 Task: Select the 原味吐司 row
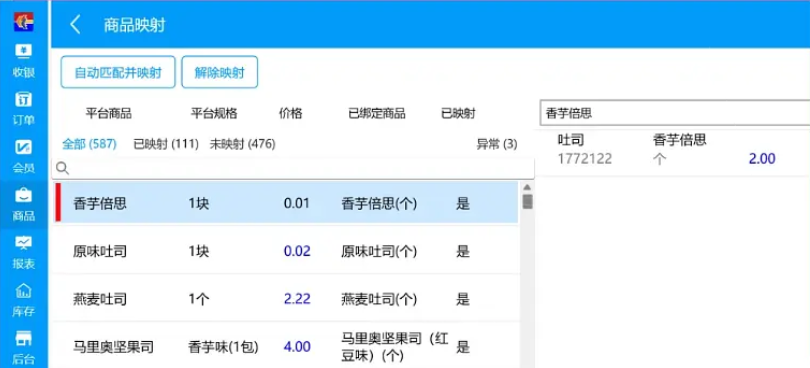tap(285, 251)
